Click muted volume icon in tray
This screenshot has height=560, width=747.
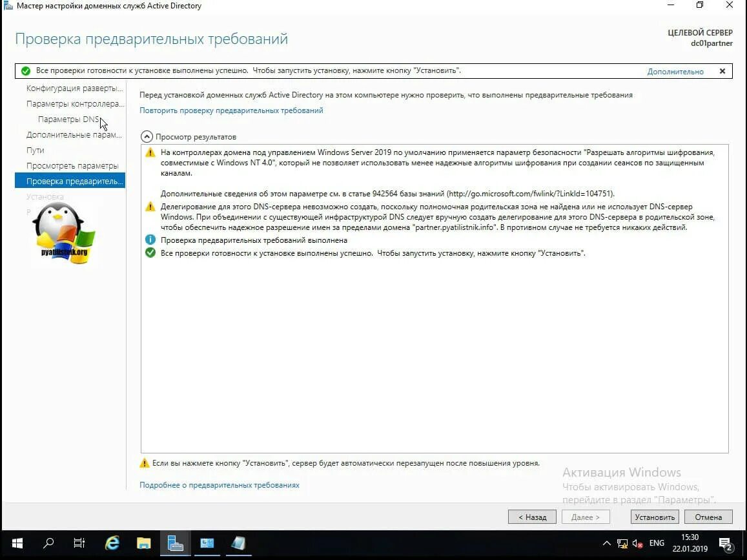tap(637, 543)
